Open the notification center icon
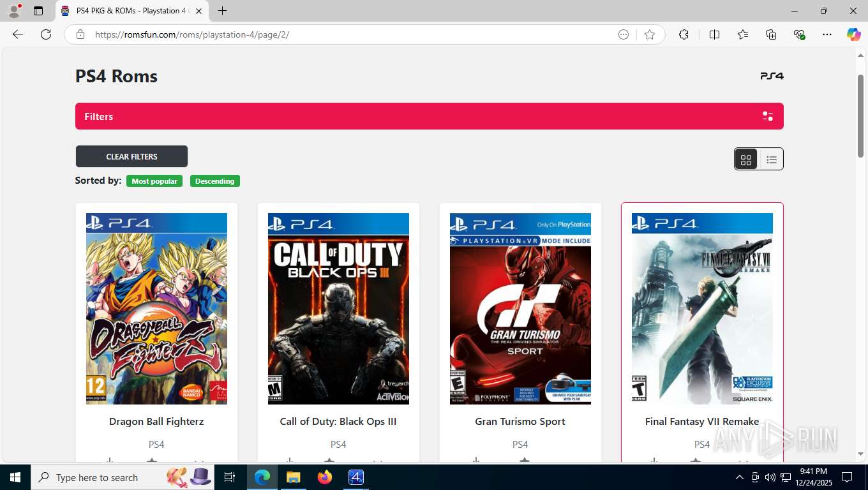 (x=847, y=477)
